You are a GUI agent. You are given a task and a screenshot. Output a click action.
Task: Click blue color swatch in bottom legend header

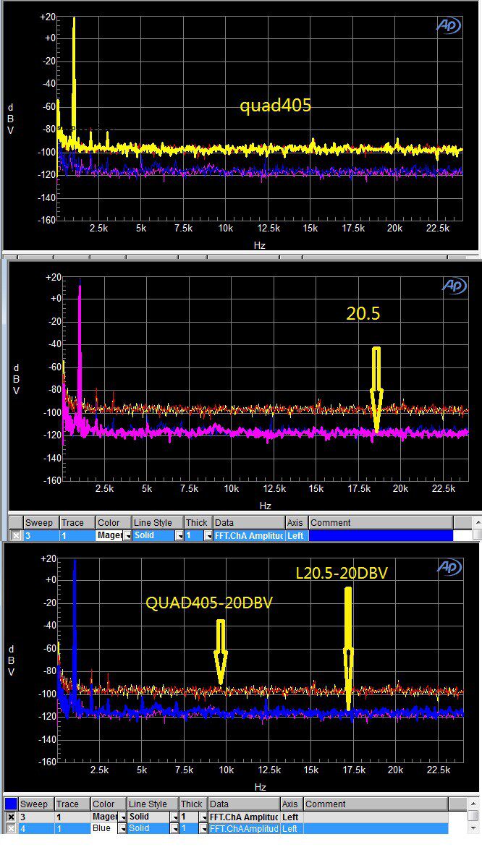[11, 804]
